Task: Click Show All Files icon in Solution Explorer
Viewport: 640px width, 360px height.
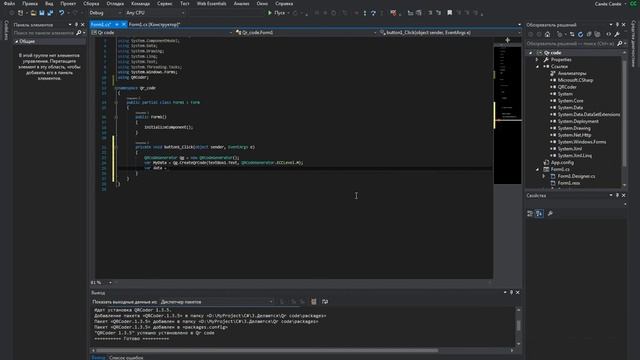Action: (x=597, y=35)
